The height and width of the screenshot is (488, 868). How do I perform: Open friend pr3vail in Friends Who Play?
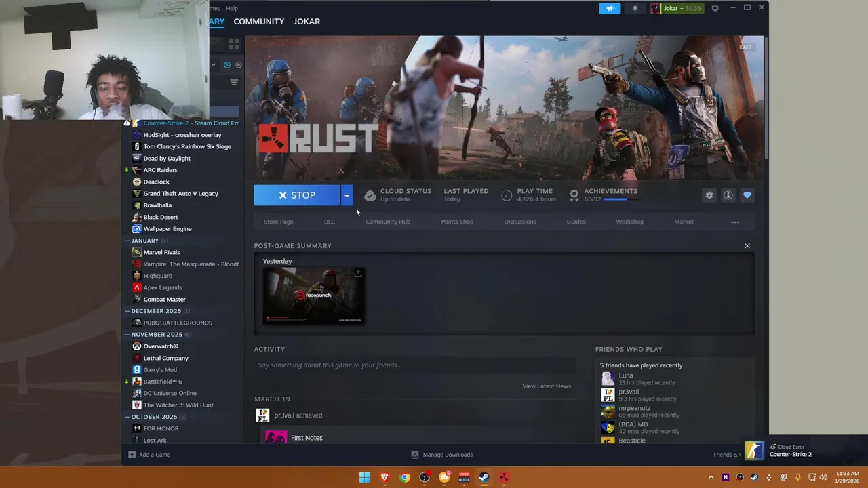pyautogui.click(x=628, y=392)
